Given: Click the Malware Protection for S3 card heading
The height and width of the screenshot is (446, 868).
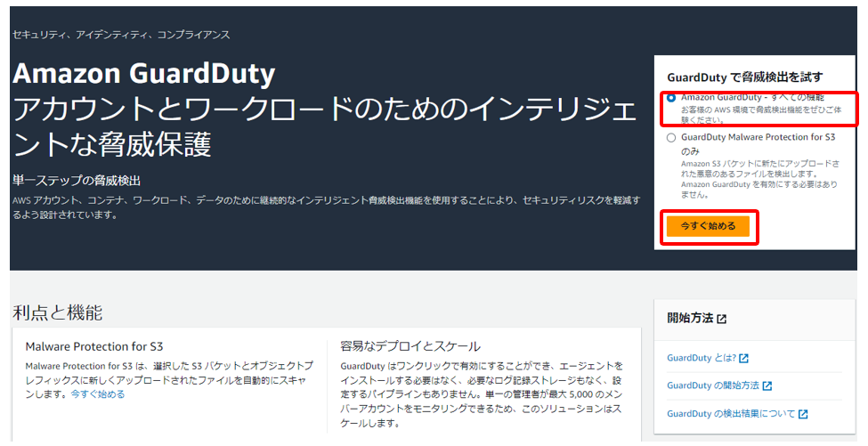Looking at the screenshot, I should click(94, 347).
